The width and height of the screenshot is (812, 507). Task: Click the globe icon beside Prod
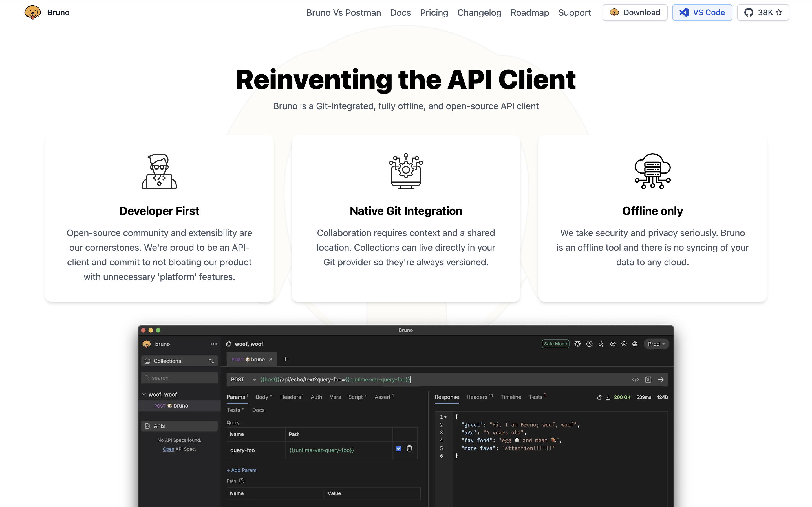coord(635,344)
